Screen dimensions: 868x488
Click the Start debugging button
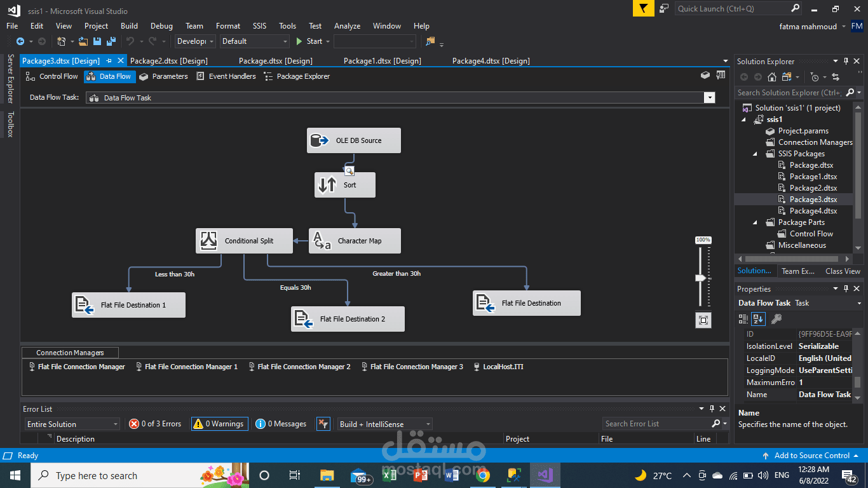(309, 41)
